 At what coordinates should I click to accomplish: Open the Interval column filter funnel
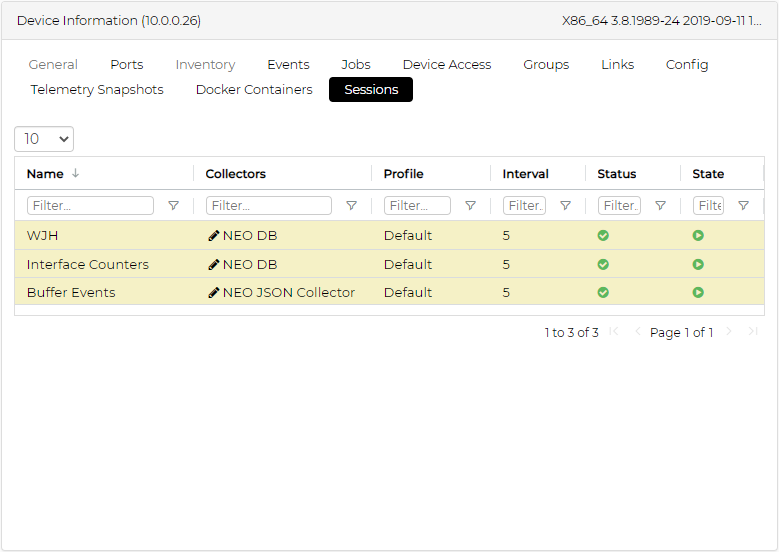(x=565, y=206)
